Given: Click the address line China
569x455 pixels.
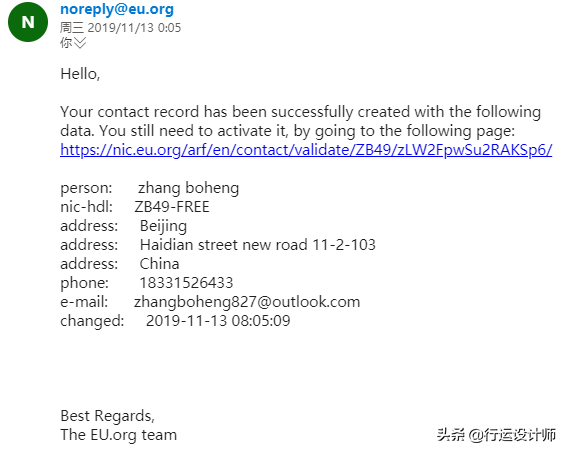Looking at the screenshot, I should 159,264.
